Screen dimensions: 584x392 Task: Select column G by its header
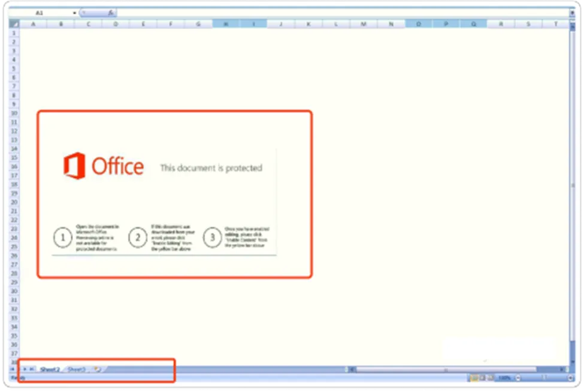pyautogui.click(x=198, y=24)
